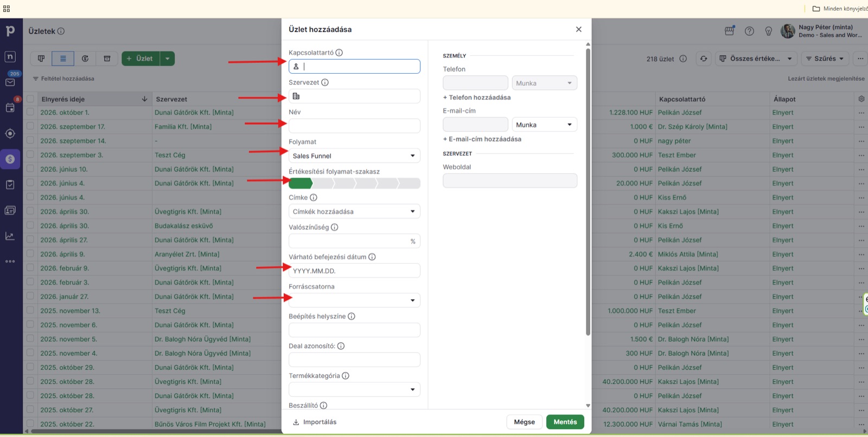The image size is (868, 437).
Task: Focus the Név input field
Action: 354,126
